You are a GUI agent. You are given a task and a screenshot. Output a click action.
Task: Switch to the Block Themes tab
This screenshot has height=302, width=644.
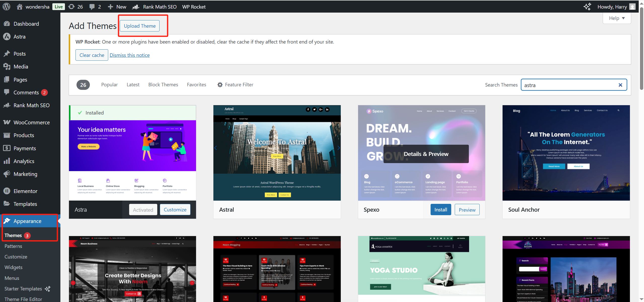pos(163,85)
